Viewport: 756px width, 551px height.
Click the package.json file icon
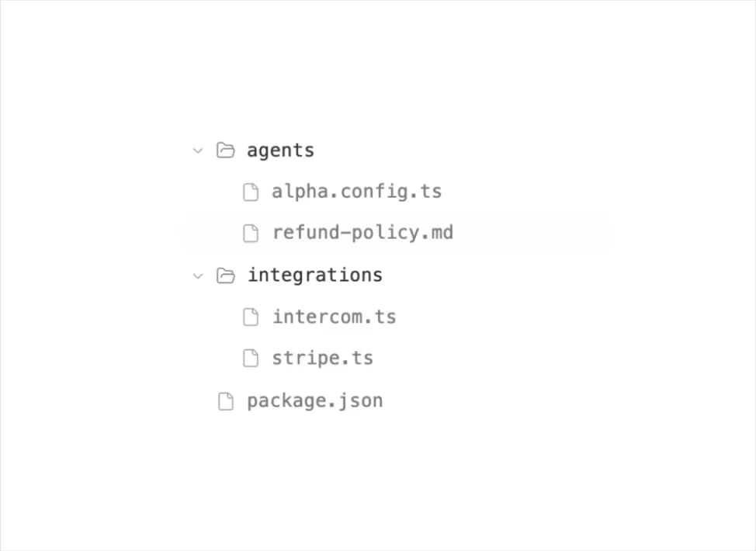tap(226, 401)
